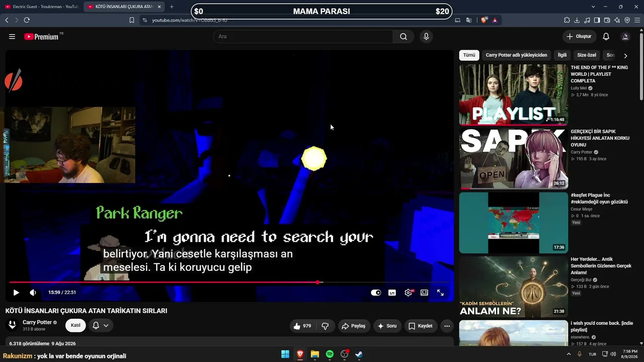
Task: Go back in browser history
Action: [x=7, y=20]
